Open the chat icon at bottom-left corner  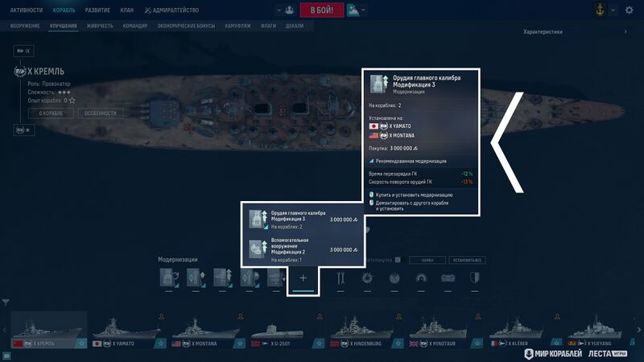click(x=6, y=356)
